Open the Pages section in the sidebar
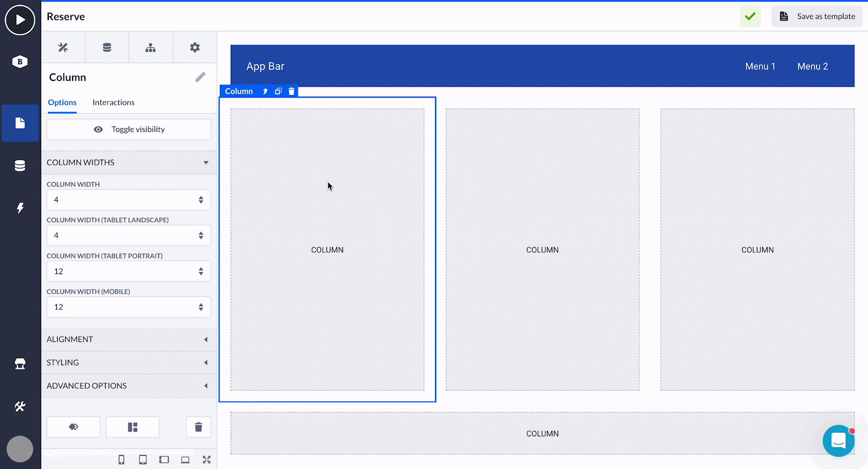 pos(20,123)
